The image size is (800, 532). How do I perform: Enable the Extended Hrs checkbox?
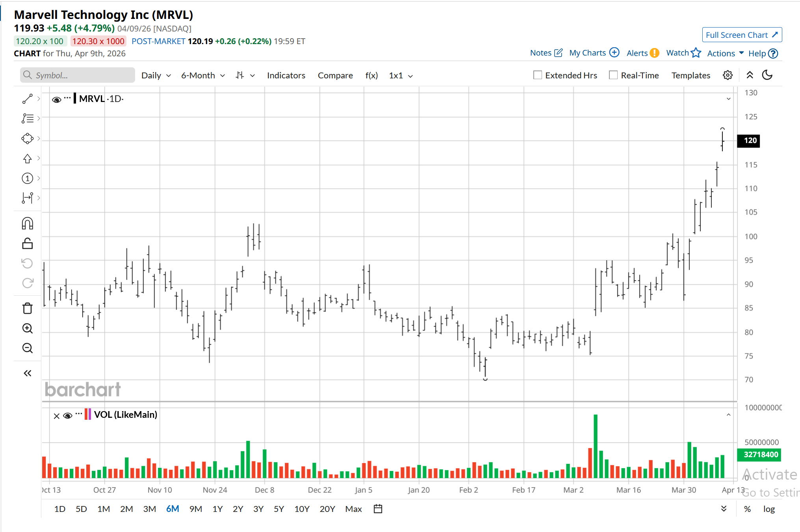pos(538,75)
